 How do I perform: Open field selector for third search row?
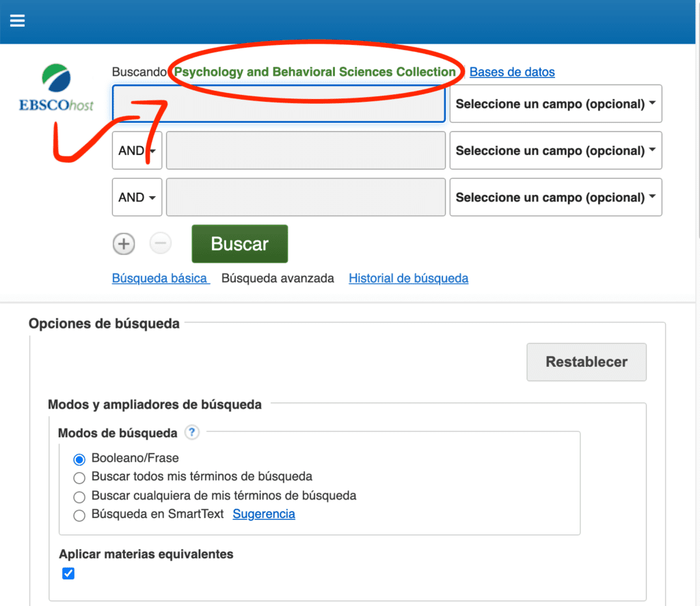pos(555,197)
